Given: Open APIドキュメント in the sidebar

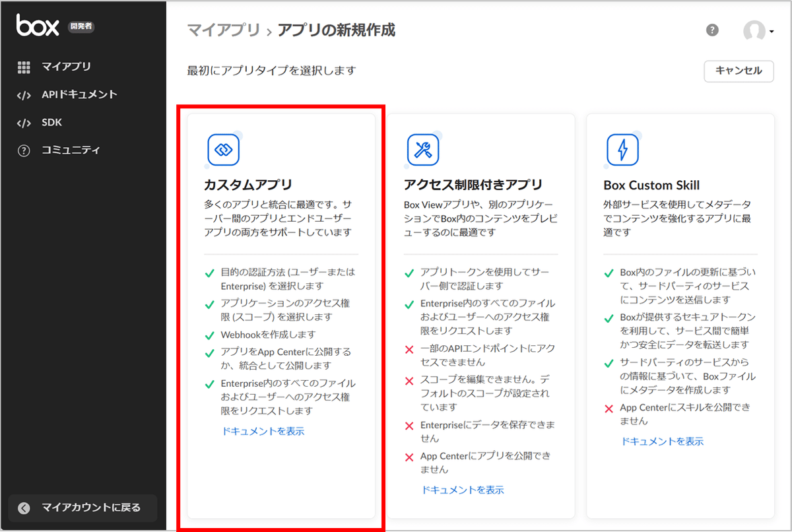Looking at the screenshot, I should 79,94.
